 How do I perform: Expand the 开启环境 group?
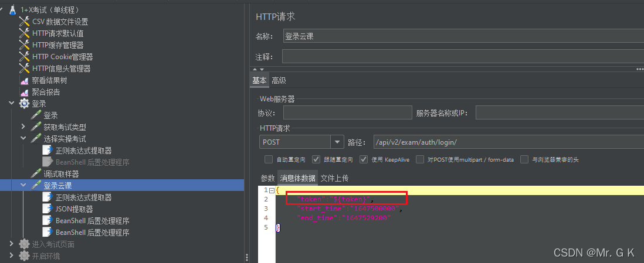[12, 256]
